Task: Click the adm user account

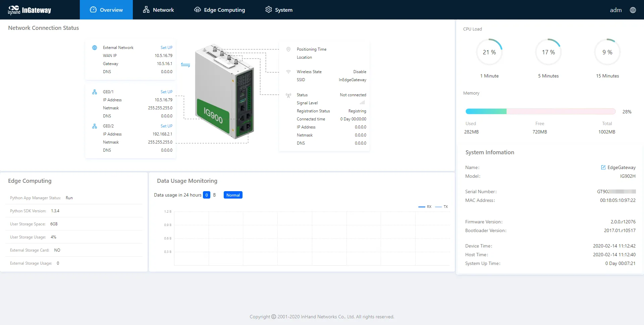Action: coord(615,10)
